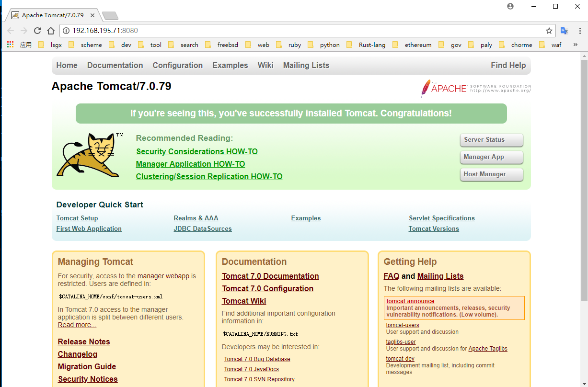Open Chrome menu three-dot icon
The width and height of the screenshot is (588, 387).
tap(579, 31)
